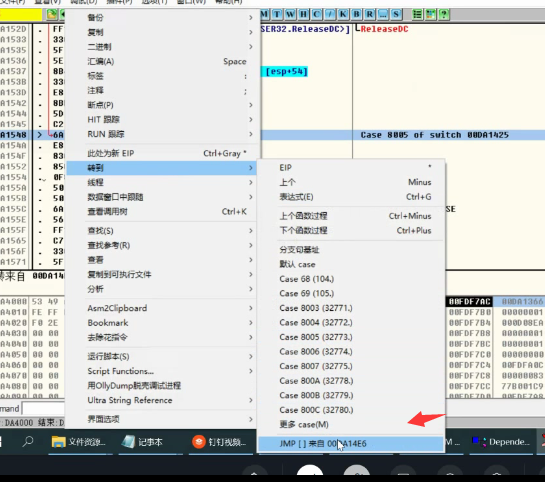Open 记事本 from the taskbar
This screenshot has width=545, height=482.
(x=143, y=442)
